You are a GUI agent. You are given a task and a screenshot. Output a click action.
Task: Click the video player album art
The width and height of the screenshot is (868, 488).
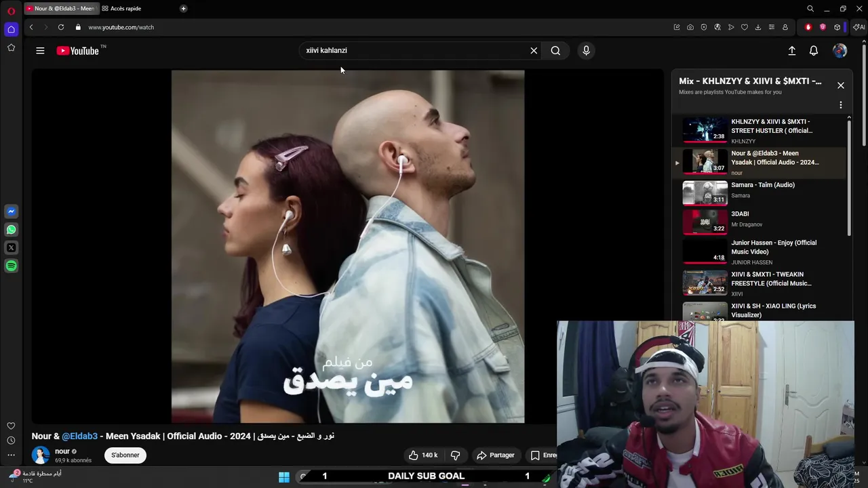tap(348, 246)
